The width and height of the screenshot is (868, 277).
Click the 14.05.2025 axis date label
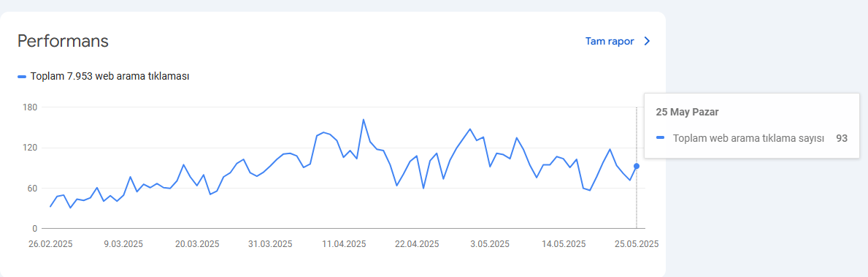(x=564, y=244)
